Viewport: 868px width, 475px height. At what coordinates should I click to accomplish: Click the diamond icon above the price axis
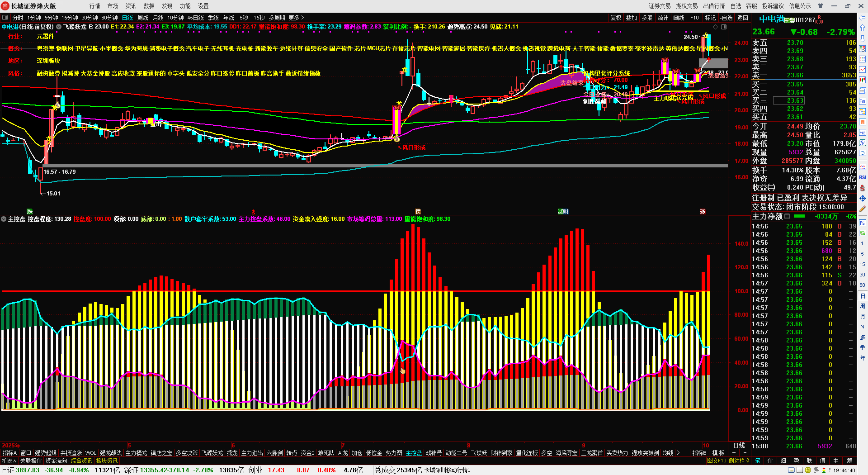(715, 27)
